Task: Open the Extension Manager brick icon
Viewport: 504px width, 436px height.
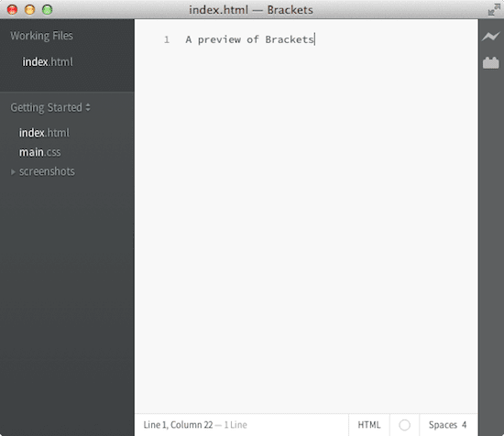Action: pos(491,62)
